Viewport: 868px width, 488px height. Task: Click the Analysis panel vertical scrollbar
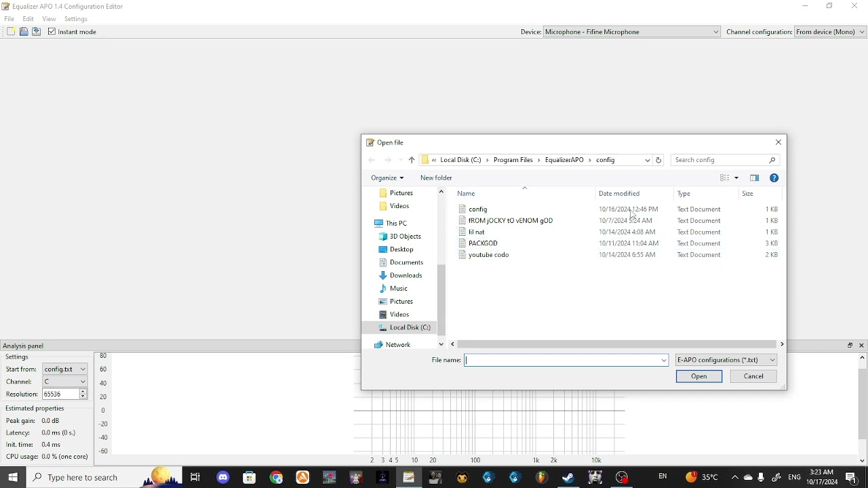pyautogui.click(x=863, y=405)
